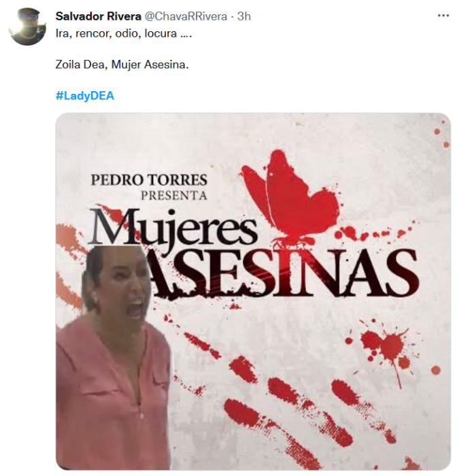
Task: Click the 'Zoila Dea, Mujer Asesina.' line
Action: [122, 65]
